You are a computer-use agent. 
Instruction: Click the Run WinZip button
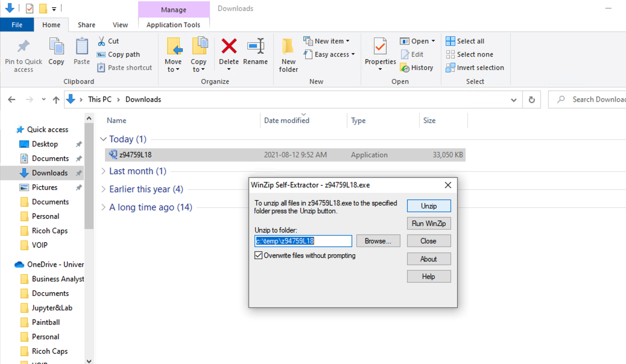tap(429, 224)
